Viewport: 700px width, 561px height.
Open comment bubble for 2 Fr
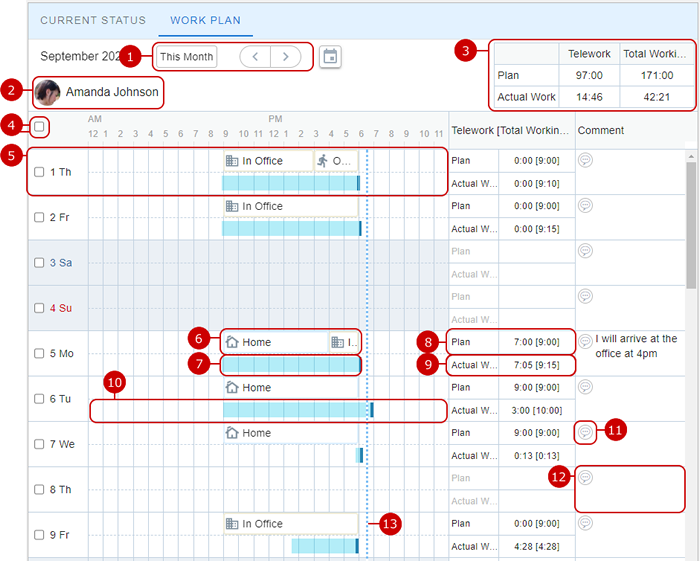click(x=585, y=205)
